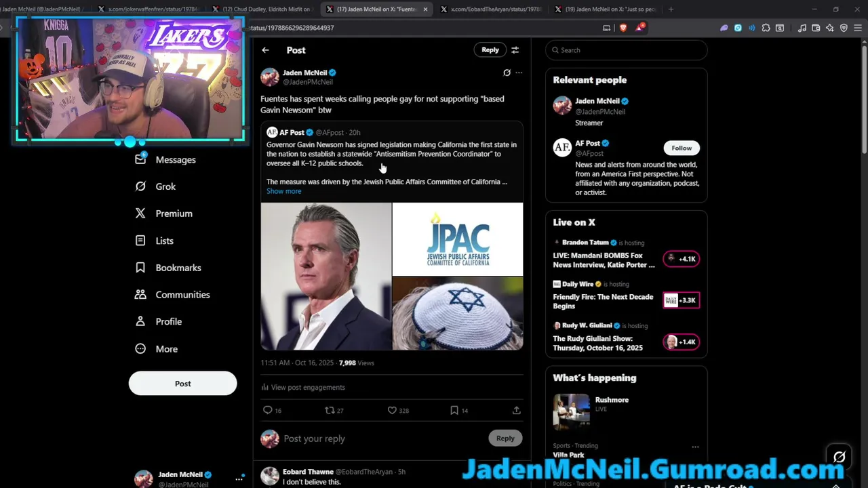Open View post engagements
The image size is (868, 488).
(x=303, y=387)
